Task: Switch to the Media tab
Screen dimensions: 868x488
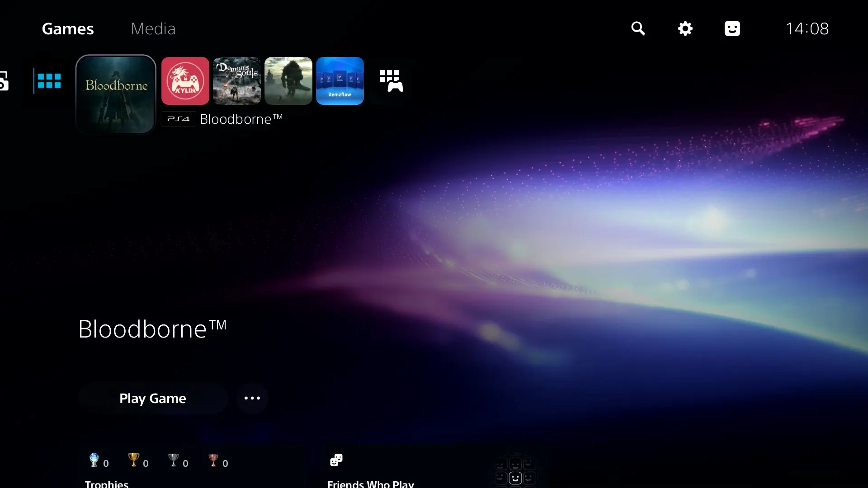Action: click(153, 28)
